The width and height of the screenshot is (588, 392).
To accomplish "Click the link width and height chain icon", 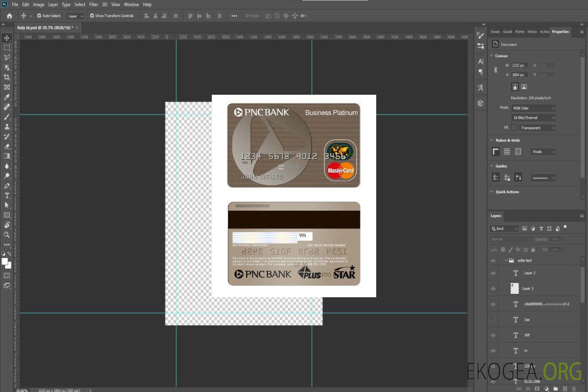I will 496,70.
